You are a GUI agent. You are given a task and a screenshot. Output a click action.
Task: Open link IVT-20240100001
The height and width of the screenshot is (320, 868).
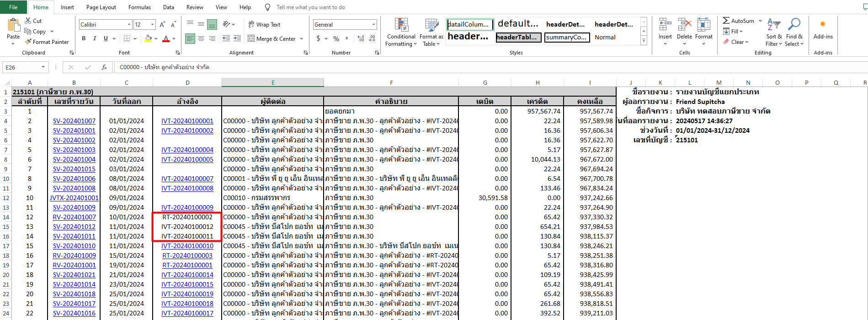[x=187, y=121]
